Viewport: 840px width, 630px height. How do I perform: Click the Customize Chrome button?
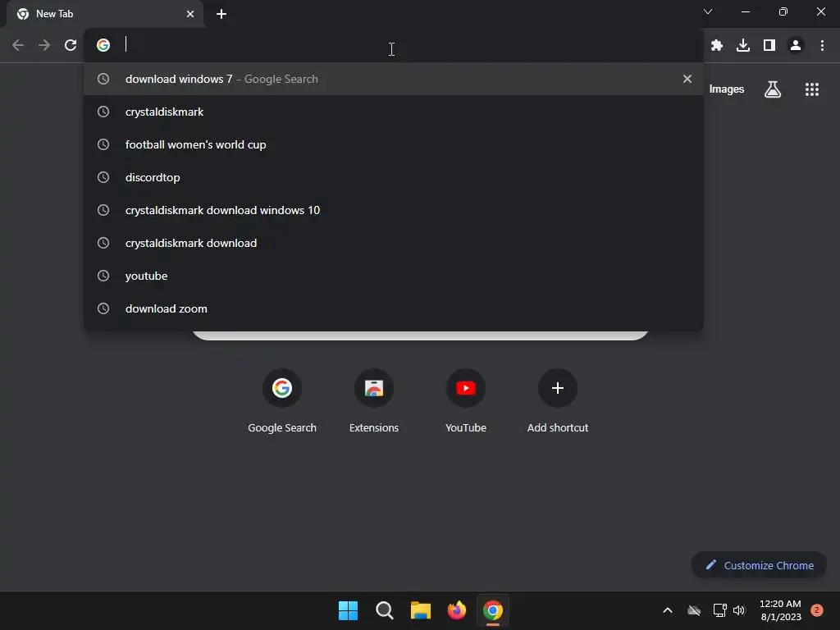[759, 565]
